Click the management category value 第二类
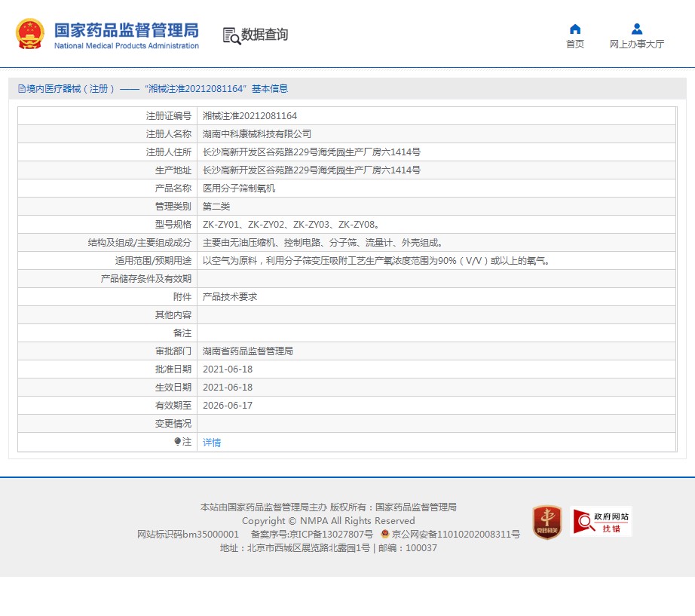The width and height of the screenshot is (695, 616). [x=216, y=207]
